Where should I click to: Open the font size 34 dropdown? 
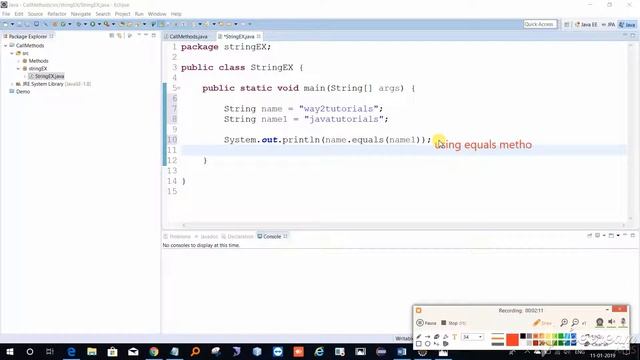[480, 337]
